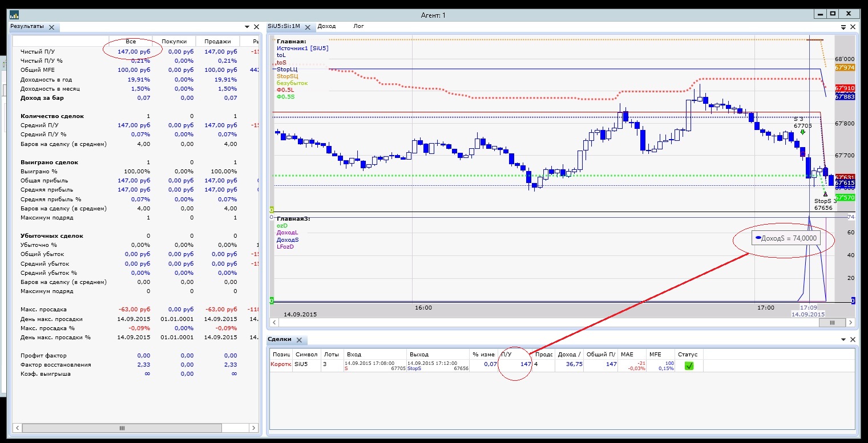Viewport: 868px width, 443px height.
Task: Open the Результаты panel dropdown arrow
Action: pos(247,27)
